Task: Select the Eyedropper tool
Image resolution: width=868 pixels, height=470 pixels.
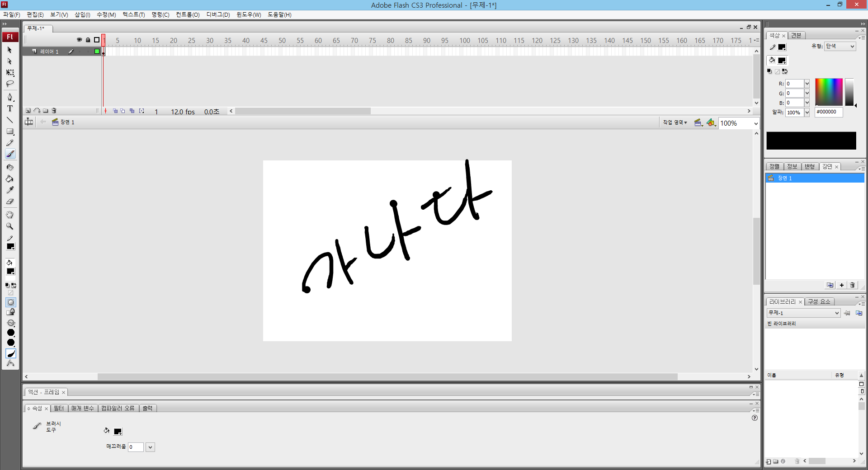Action: [10, 190]
